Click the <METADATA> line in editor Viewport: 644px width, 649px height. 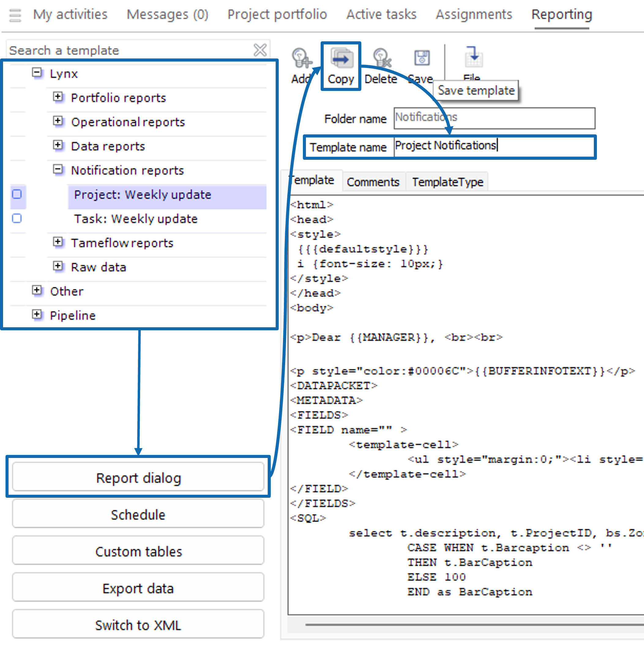[327, 400]
